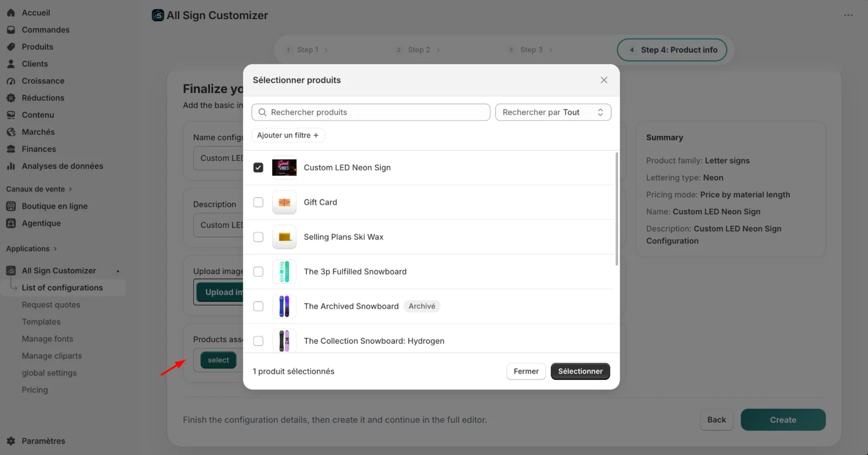
Task: Check The Archived Snowboard checkbox
Action: pos(258,306)
